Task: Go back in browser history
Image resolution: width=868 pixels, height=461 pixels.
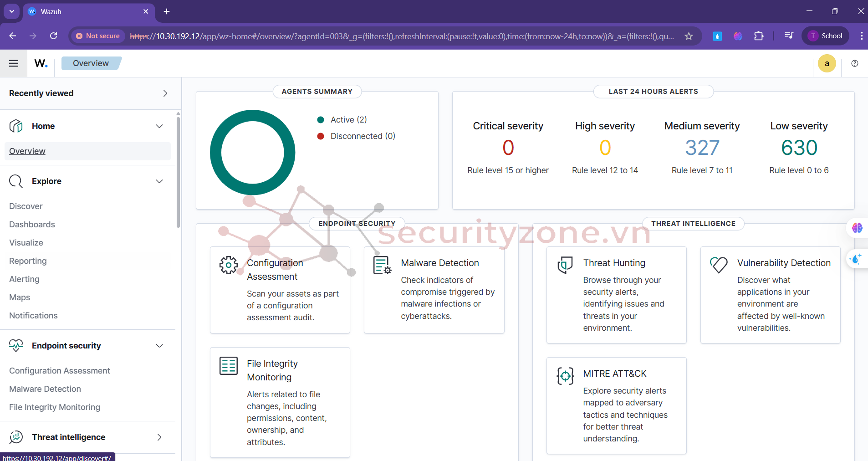Action: pos(13,36)
